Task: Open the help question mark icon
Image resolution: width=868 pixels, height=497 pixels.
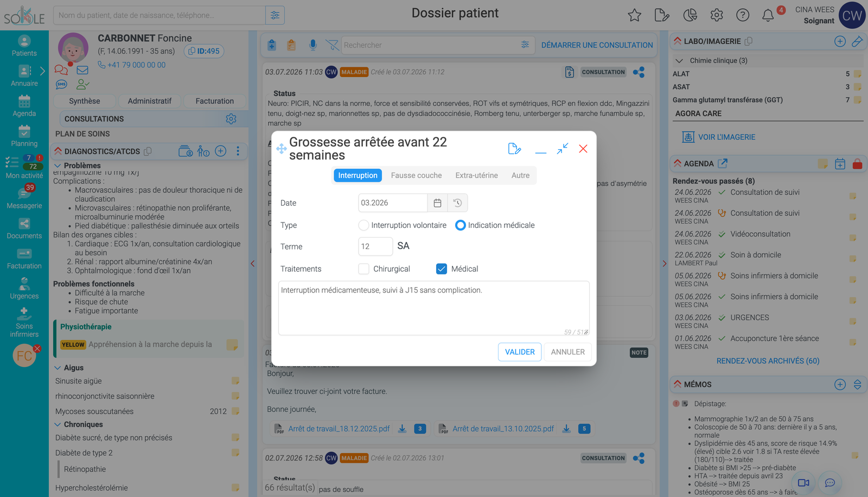Action: click(743, 15)
